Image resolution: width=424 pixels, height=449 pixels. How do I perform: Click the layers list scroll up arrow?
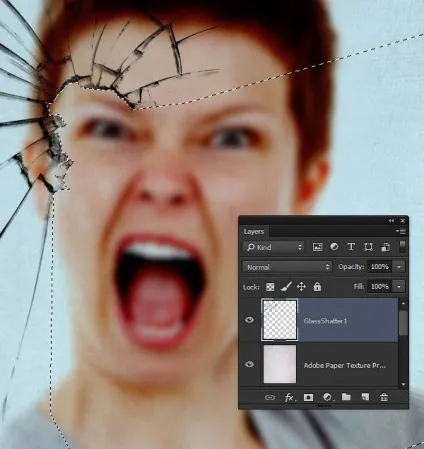(x=403, y=303)
